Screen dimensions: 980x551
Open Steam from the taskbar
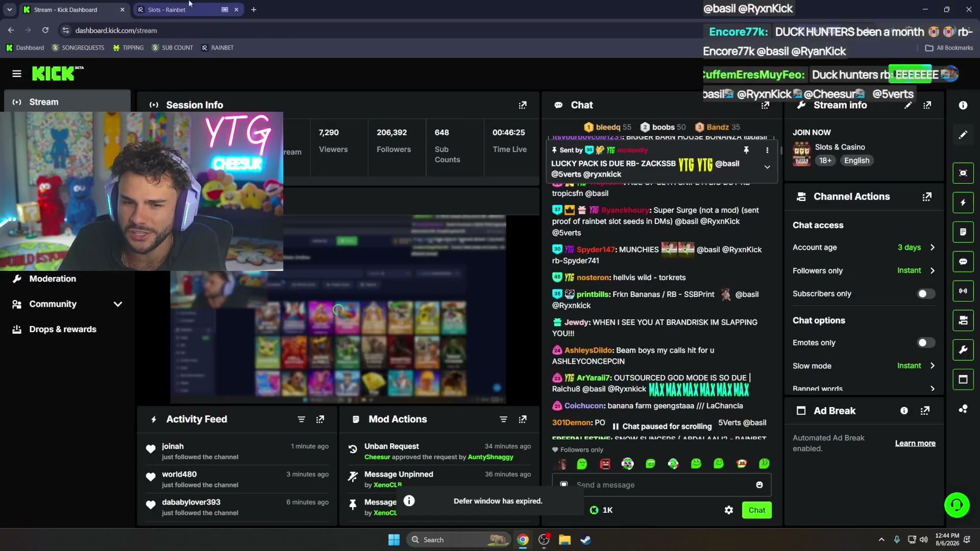(585, 540)
